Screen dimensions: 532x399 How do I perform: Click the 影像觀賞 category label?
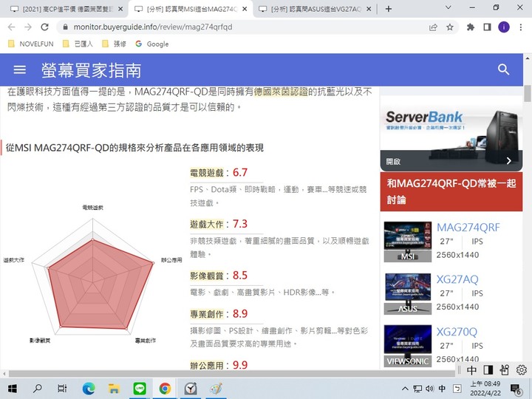207,276
